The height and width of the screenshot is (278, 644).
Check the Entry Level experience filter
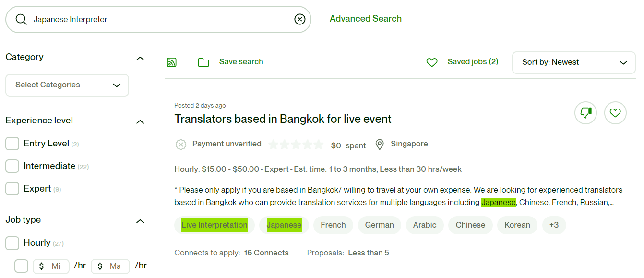[x=12, y=144]
